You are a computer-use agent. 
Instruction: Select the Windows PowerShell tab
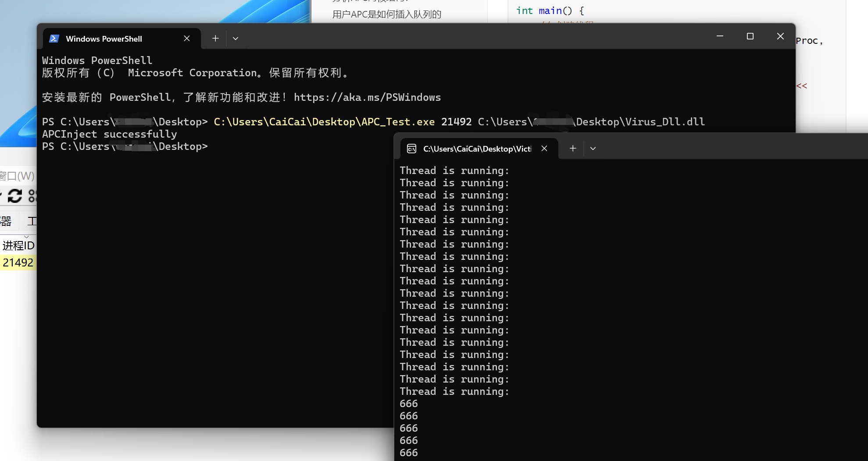pyautogui.click(x=121, y=39)
